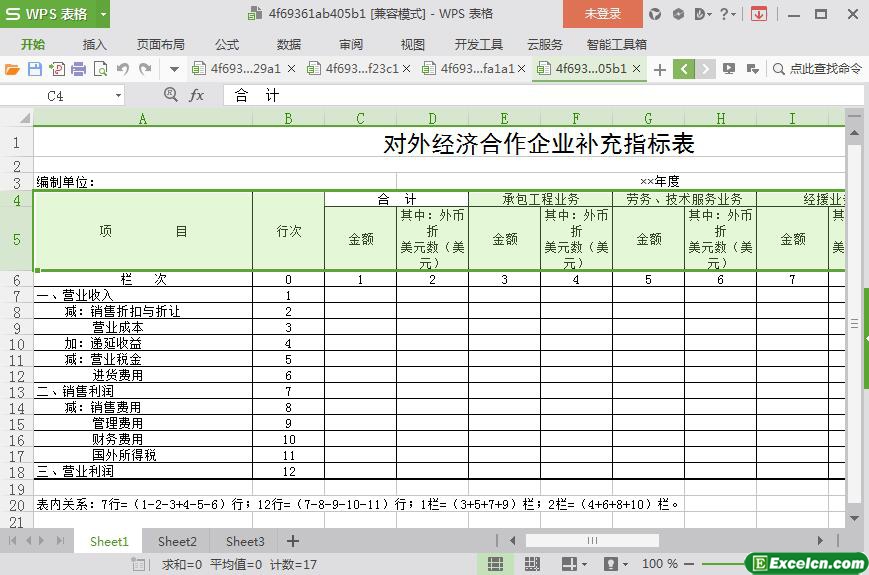Click the vertical scrollbar down arrow
This screenshot has height=575, width=869.
pos(854,519)
